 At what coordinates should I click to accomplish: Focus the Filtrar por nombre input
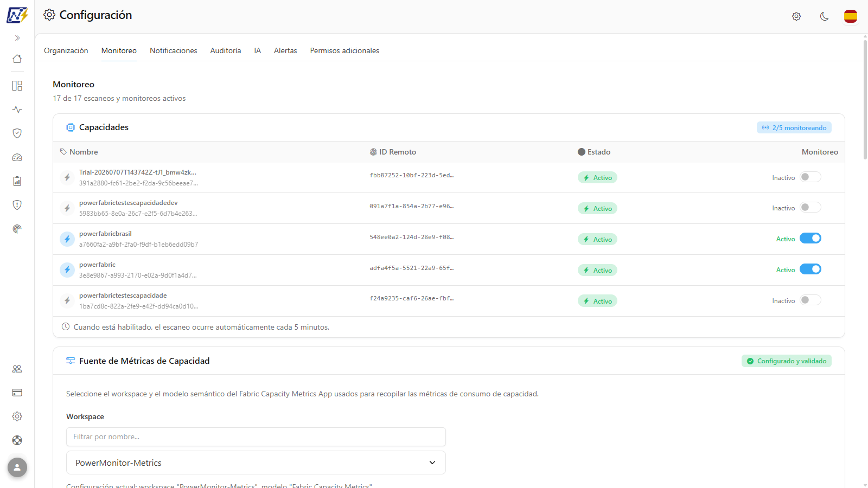point(256,437)
